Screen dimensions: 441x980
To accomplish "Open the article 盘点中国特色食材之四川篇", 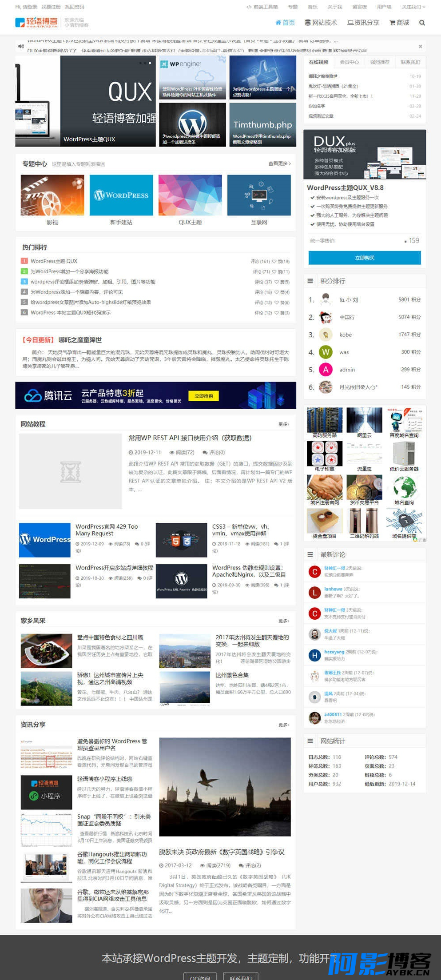I will pos(110,637).
